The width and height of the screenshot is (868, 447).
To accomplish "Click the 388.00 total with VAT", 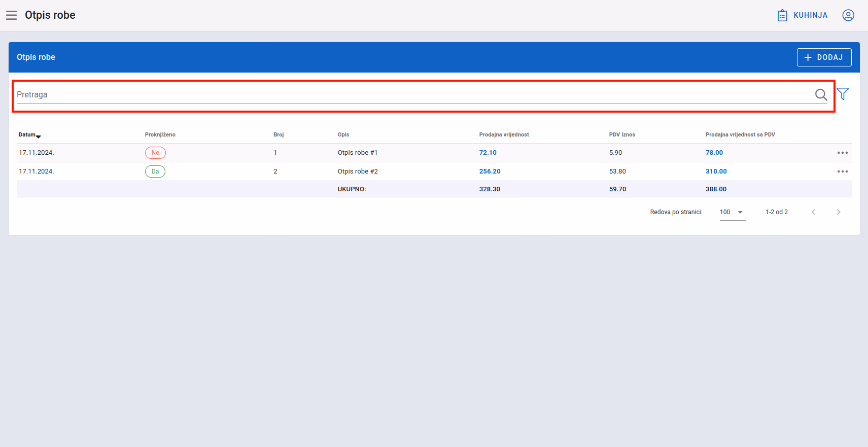I will [x=716, y=189].
